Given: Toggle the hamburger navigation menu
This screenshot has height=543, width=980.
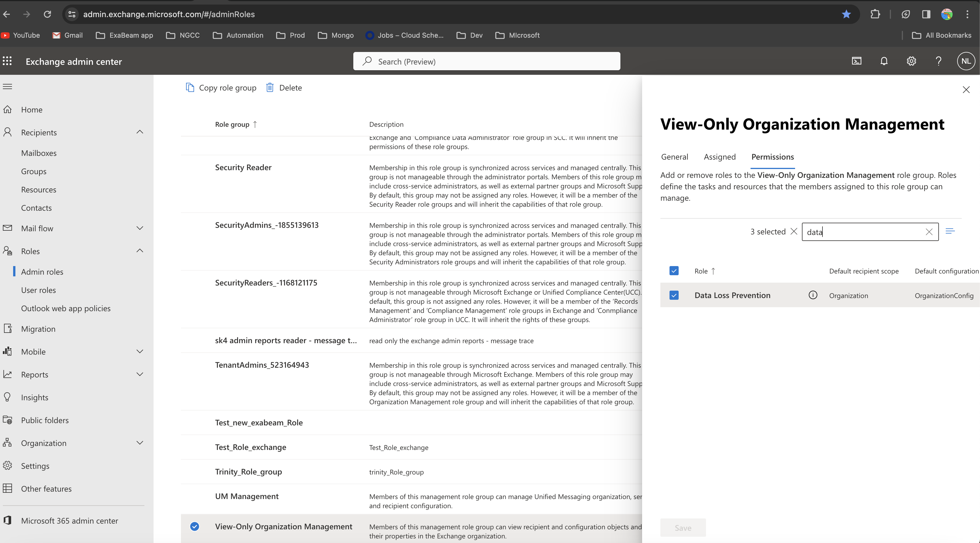Looking at the screenshot, I should click(x=8, y=87).
